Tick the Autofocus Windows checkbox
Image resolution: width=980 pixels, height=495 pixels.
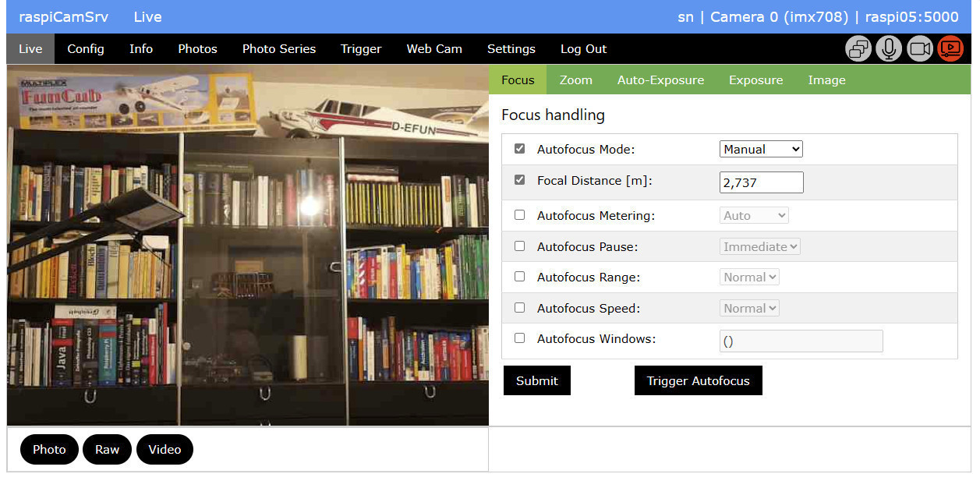tap(520, 338)
